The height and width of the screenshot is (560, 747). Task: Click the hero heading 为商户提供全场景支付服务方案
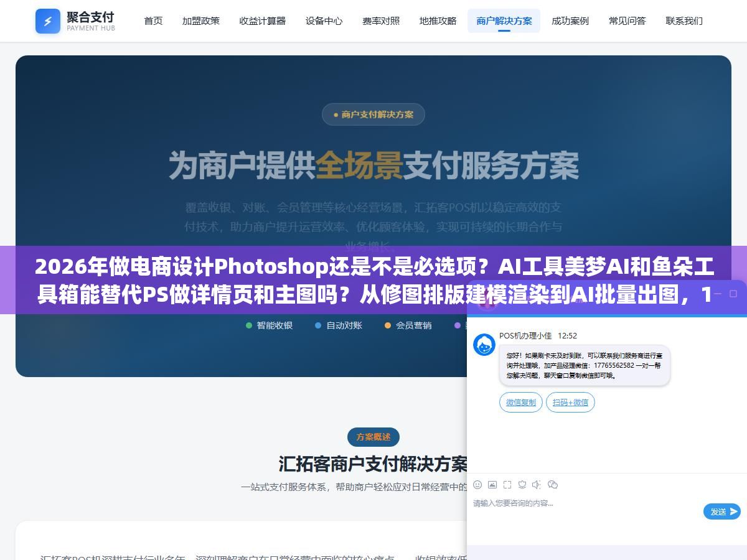click(x=374, y=166)
